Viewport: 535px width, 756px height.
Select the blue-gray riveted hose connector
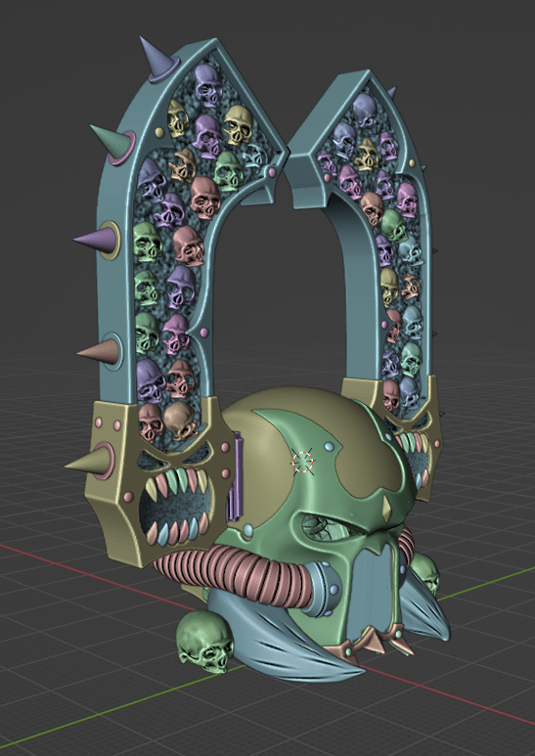point(323,590)
